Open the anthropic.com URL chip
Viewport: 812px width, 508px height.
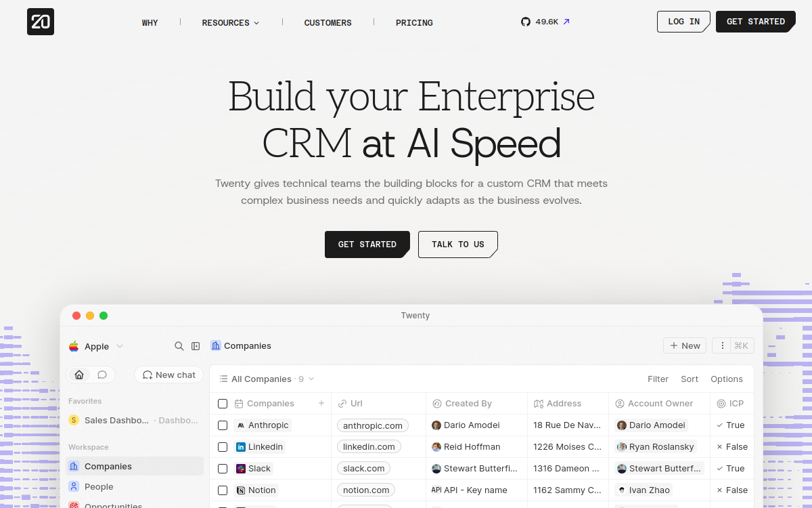coord(373,425)
